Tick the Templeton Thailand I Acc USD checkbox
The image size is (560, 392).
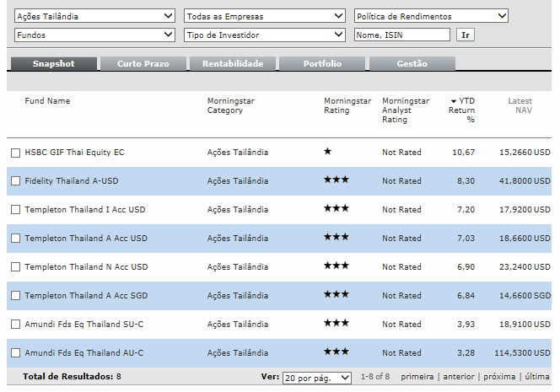15,210
